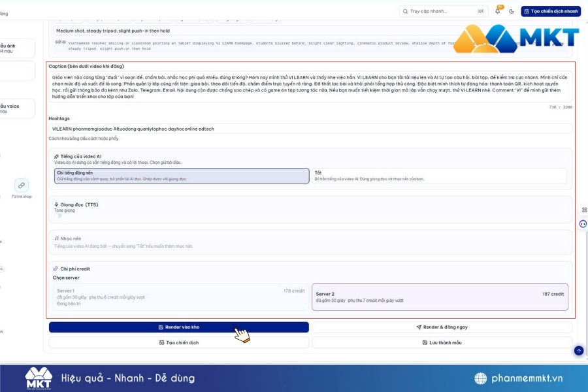Click the 'Tạo chiến dịch' button
This screenshot has width=588, height=392.
pos(179,342)
